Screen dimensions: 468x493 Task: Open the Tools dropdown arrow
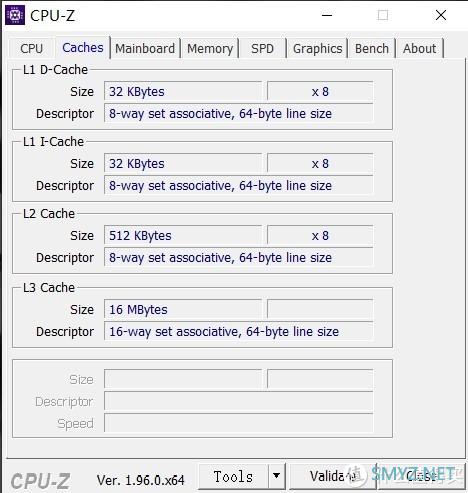276,475
